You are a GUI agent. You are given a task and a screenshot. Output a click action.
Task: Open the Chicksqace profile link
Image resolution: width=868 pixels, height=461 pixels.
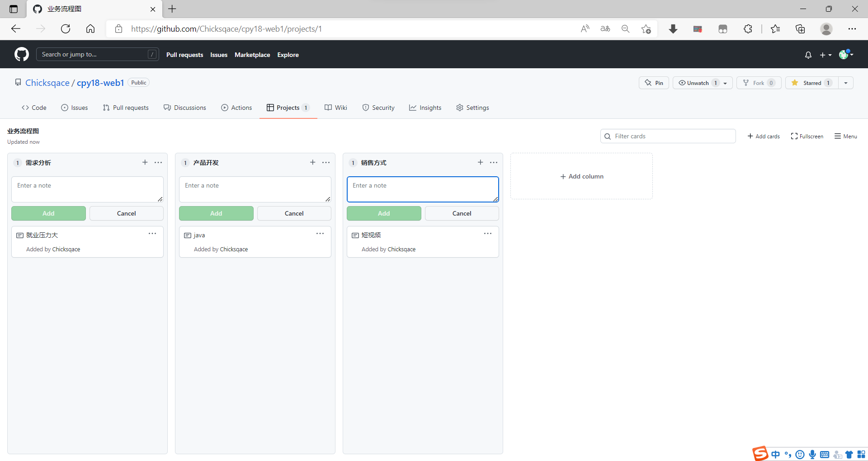point(47,83)
